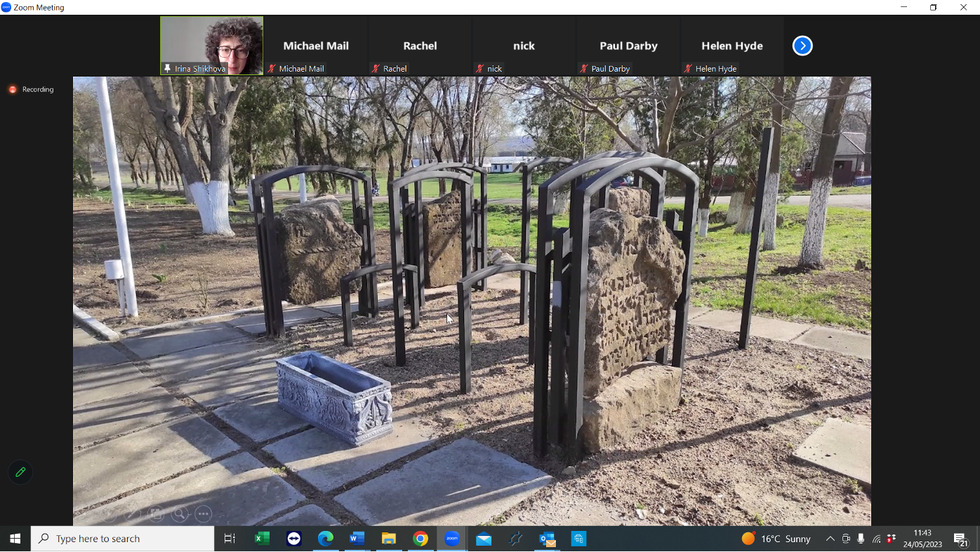Open the 16°C Sunny weather widget
The width and height of the screenshot is (980, 552).
[776, 539]
